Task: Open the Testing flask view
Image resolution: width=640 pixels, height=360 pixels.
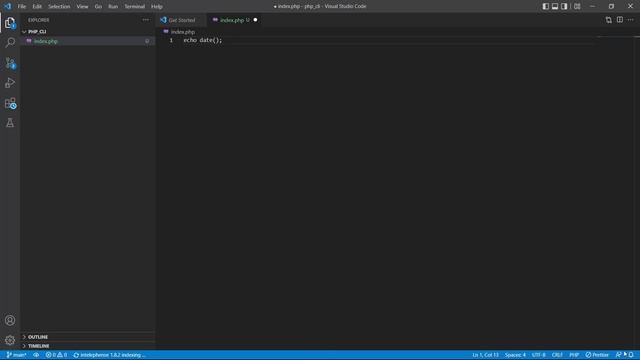Action: tap(10, 123)
